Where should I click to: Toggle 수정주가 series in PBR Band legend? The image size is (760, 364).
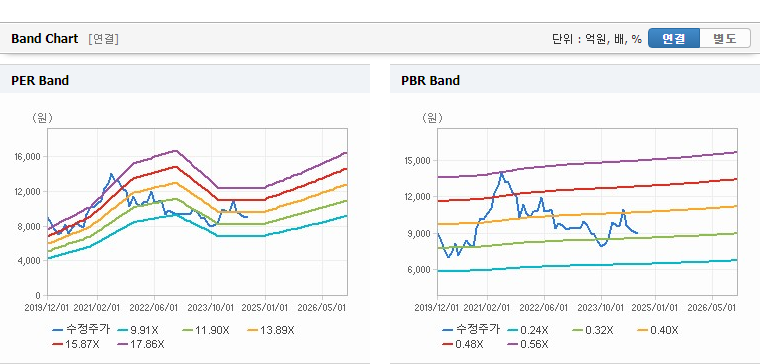[x=471, y=330]
